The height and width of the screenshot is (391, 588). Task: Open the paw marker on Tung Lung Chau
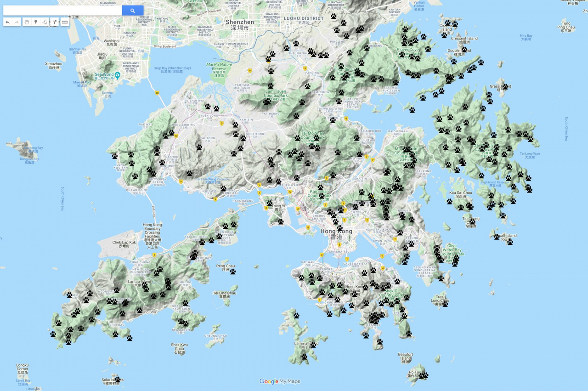[445, 304]
